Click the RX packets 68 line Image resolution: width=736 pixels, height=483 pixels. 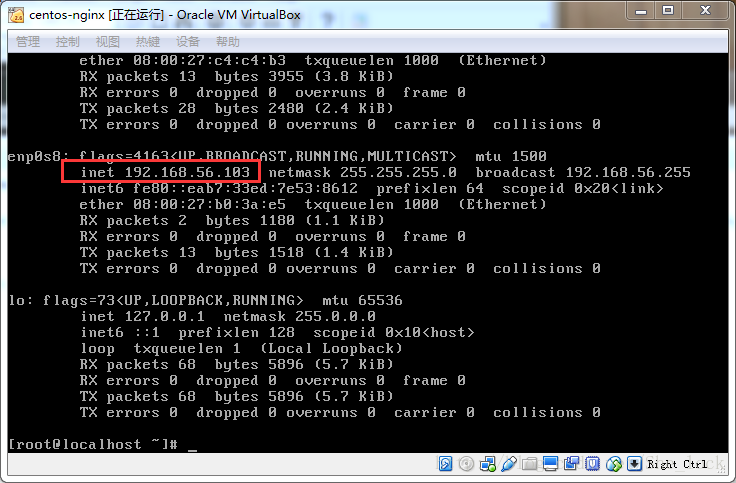(x=236, y=365)
